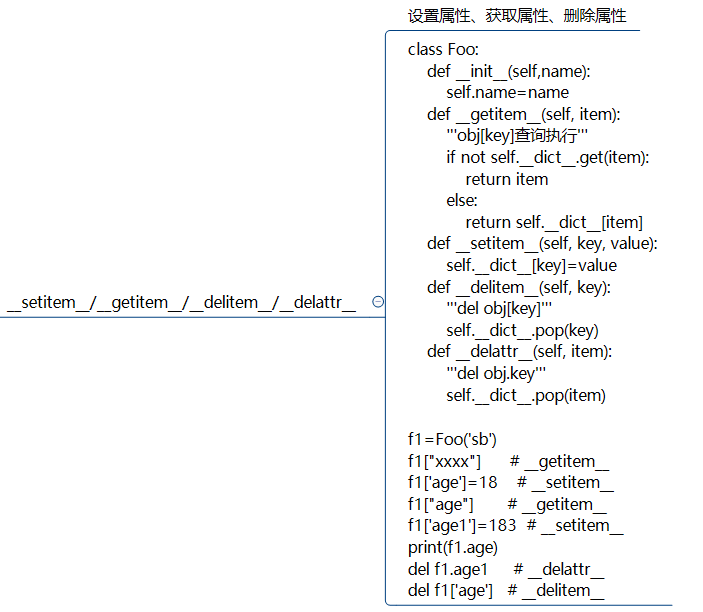Click the 'def __getitem__(self, item):' line
The image size is (703, 612).
[x=523, y=114]
